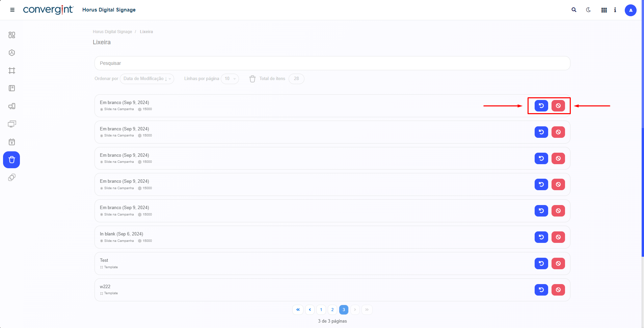Image resolution: width=644 pixels, height=328 pixels.
Task: Open the apps grid icon
Action: coord(604,10)
